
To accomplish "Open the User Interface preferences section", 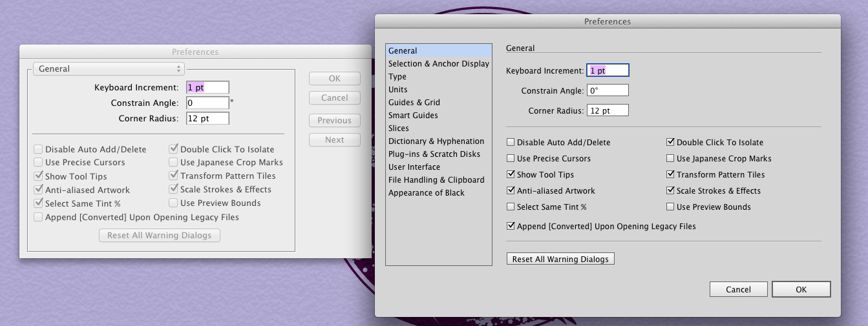I will 414,167.
